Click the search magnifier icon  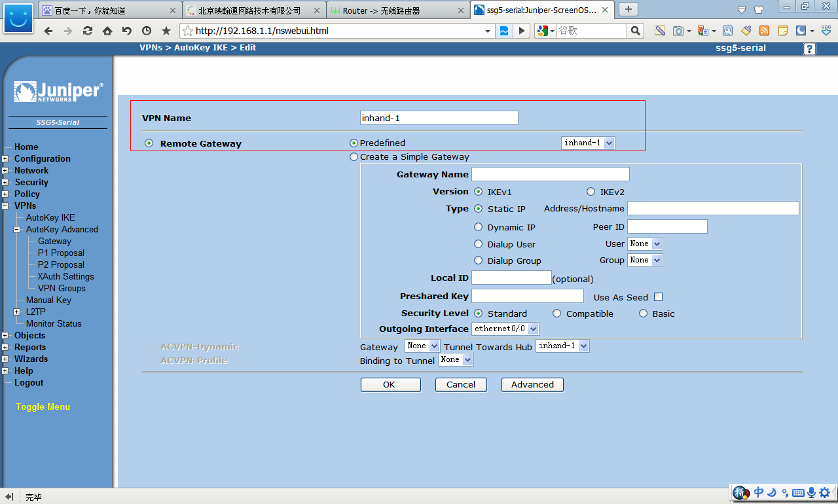(x=635, y=31)
